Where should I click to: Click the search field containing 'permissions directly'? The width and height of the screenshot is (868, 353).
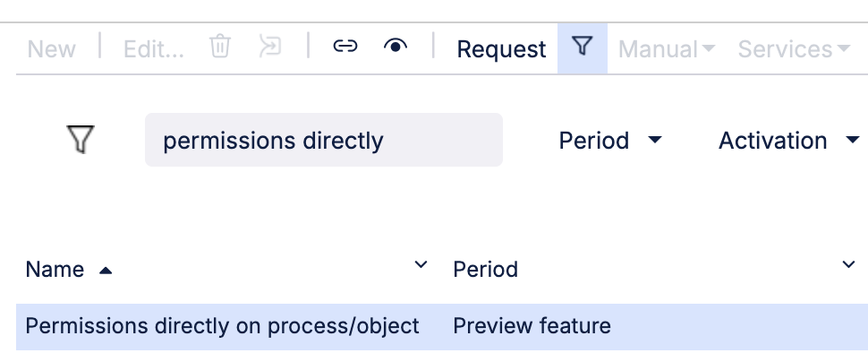coord(324,140)
